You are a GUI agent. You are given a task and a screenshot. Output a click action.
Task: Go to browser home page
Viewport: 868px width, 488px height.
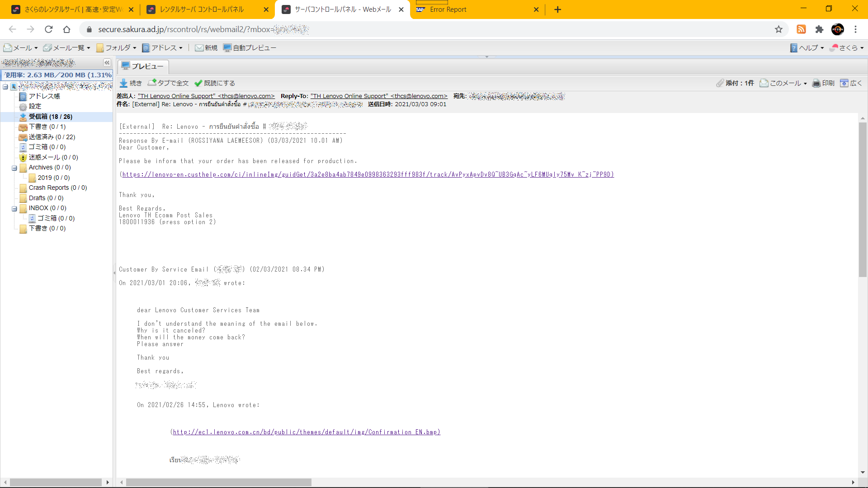pos(67,29)
